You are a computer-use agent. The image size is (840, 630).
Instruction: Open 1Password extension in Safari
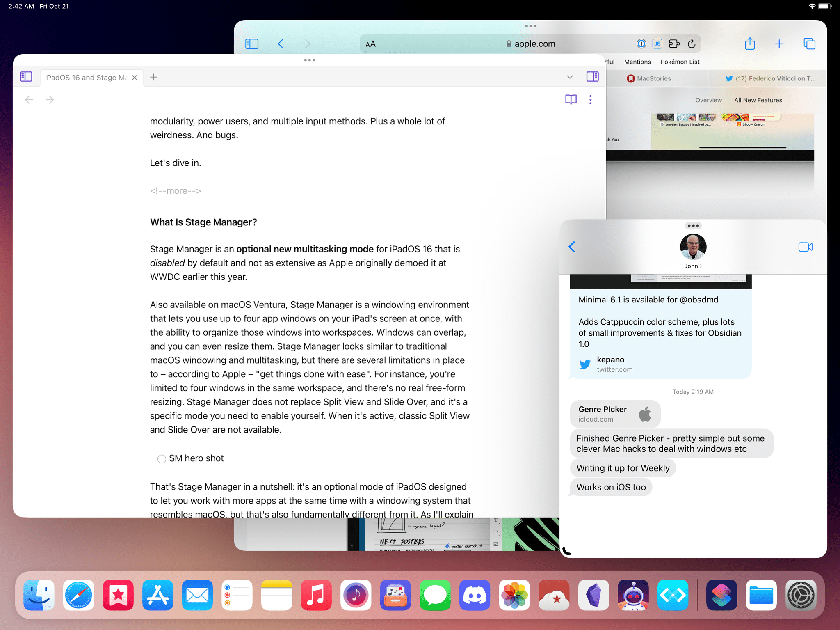641,44
